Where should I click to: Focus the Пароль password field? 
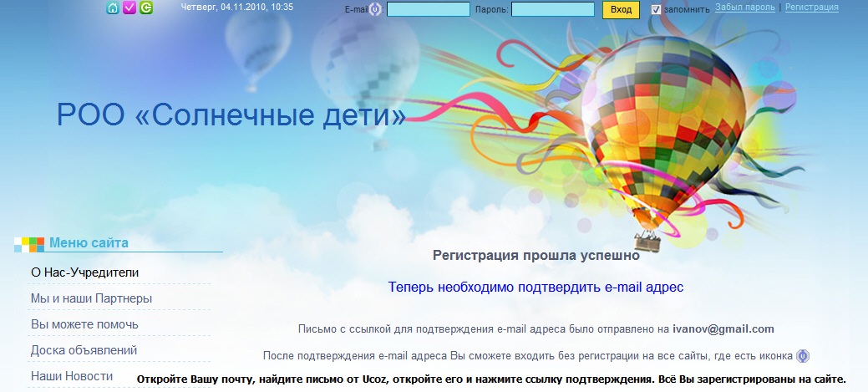pyautogui.click(x=553, y=9)
